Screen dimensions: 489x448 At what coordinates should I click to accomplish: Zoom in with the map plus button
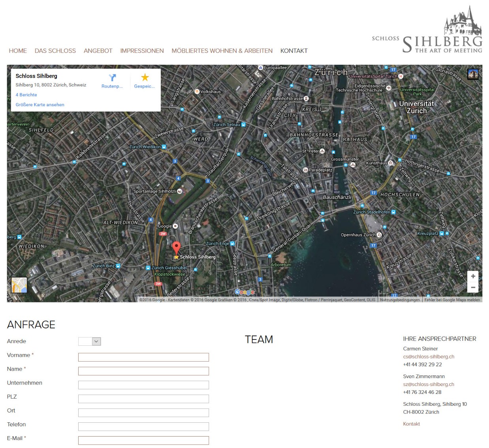(473, 276)
